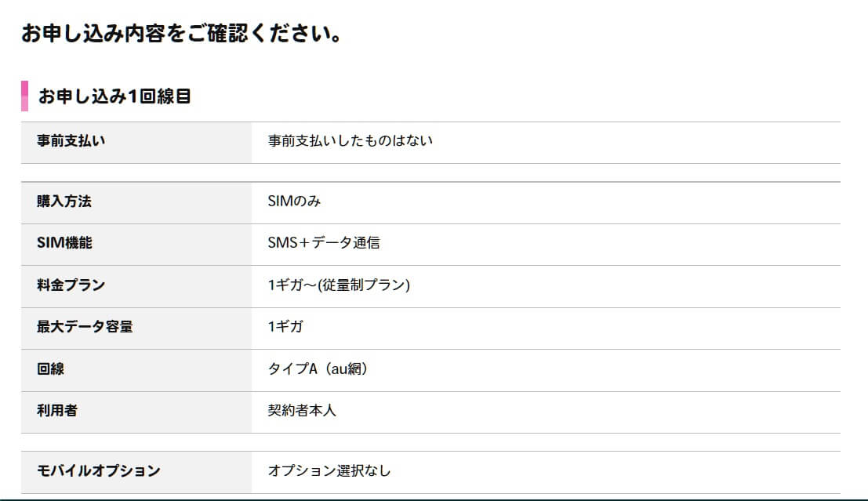Click the 利用者 label cell
The image size is (868, 501).
coord(136,412)
